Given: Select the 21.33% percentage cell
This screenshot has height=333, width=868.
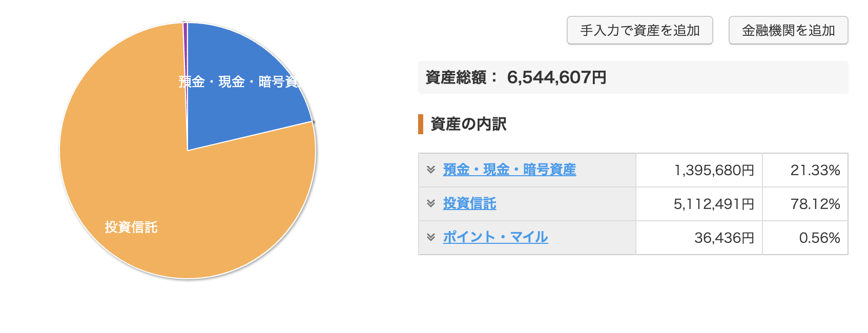Looking at the screenshot, I should click(x=805, y=170).
